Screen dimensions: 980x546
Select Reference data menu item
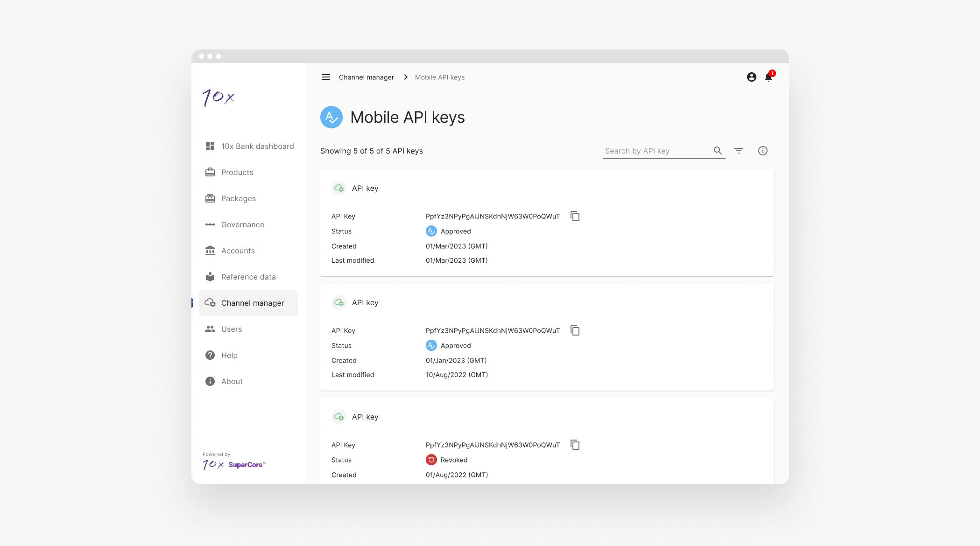[248, 277]
